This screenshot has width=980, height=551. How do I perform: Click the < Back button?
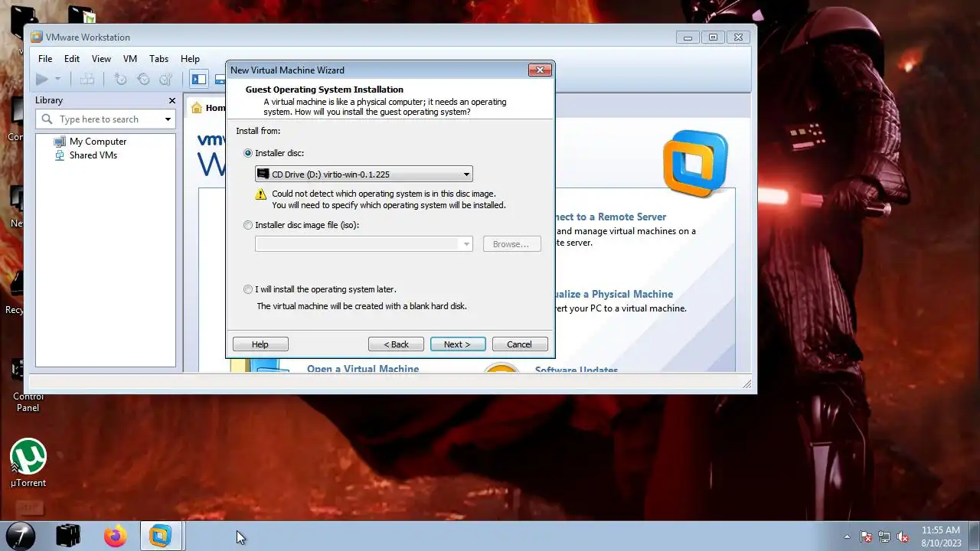pos(397,344)
